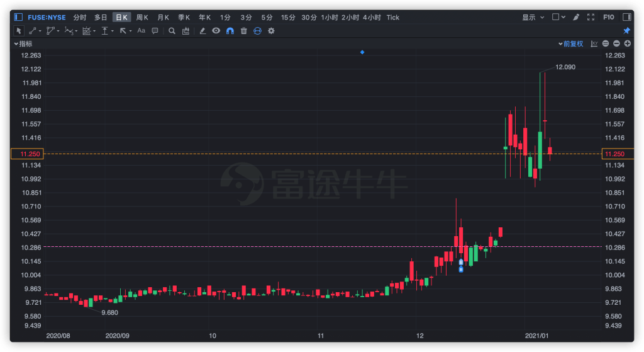Viewport: 644px width, 352px height.
Task: Toggle the magnet snap mode
Action: [230, 30]
